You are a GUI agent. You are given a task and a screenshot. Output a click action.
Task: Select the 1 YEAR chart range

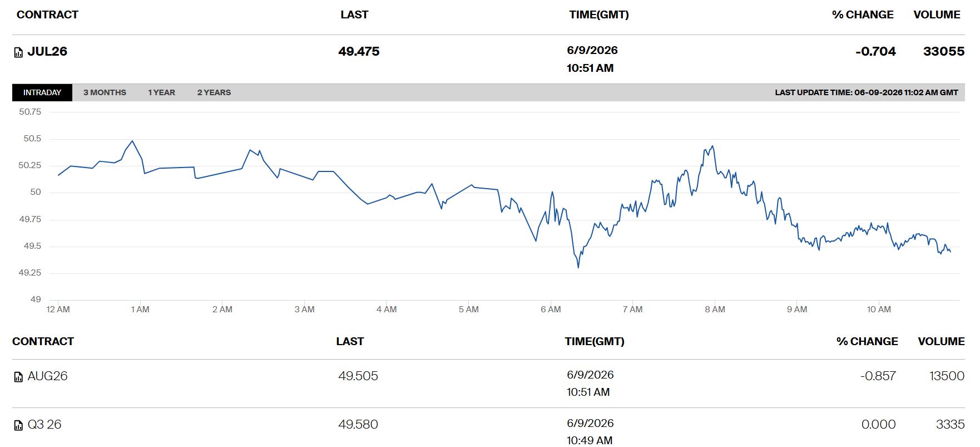pyautogui.click(x=161, y=92)
